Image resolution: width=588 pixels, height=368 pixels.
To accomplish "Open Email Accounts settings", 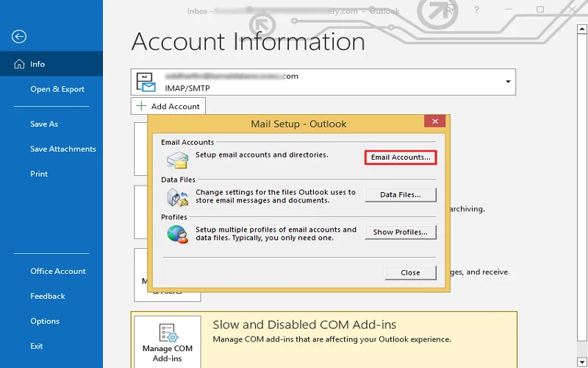I will tap(401, 158).
